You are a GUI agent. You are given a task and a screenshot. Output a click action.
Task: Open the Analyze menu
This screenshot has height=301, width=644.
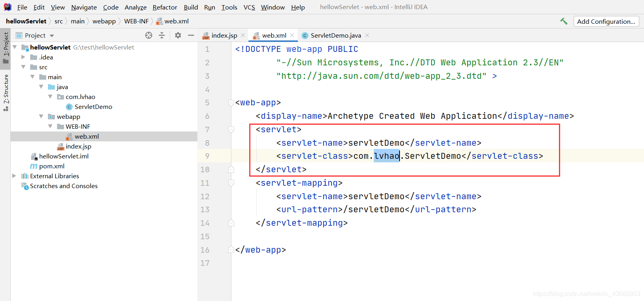[x=136, y=7]
